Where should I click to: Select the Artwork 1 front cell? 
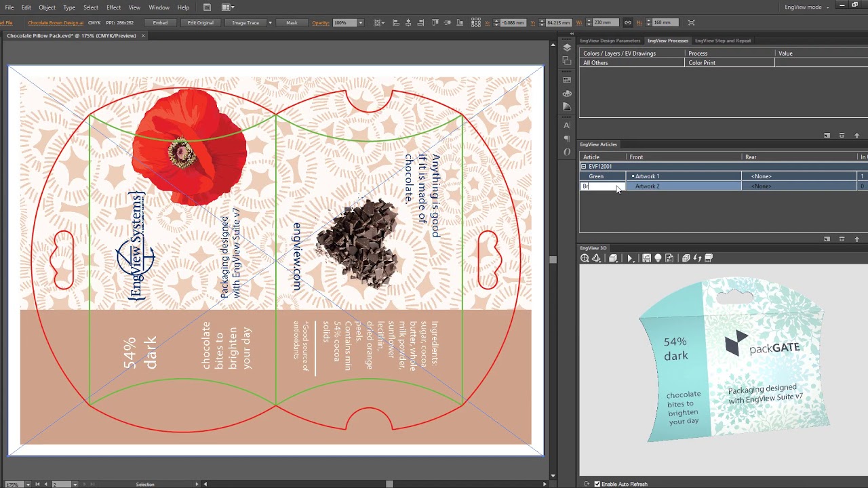click(x=684, y=176)
